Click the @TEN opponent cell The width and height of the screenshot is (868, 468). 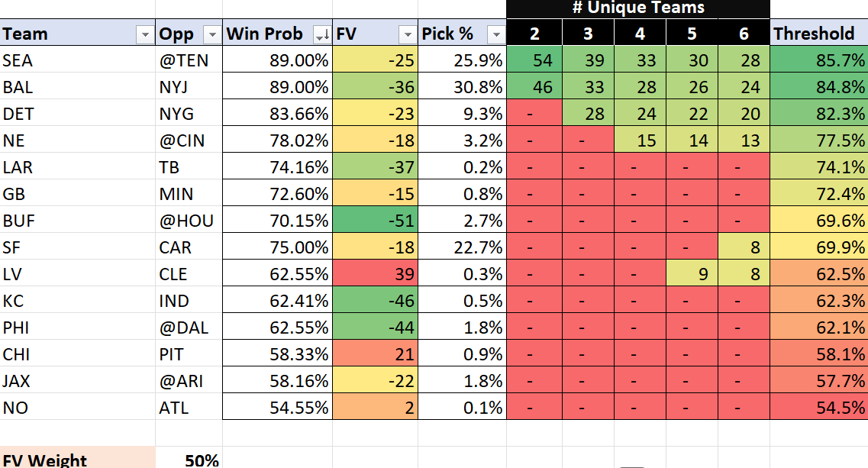189,60
